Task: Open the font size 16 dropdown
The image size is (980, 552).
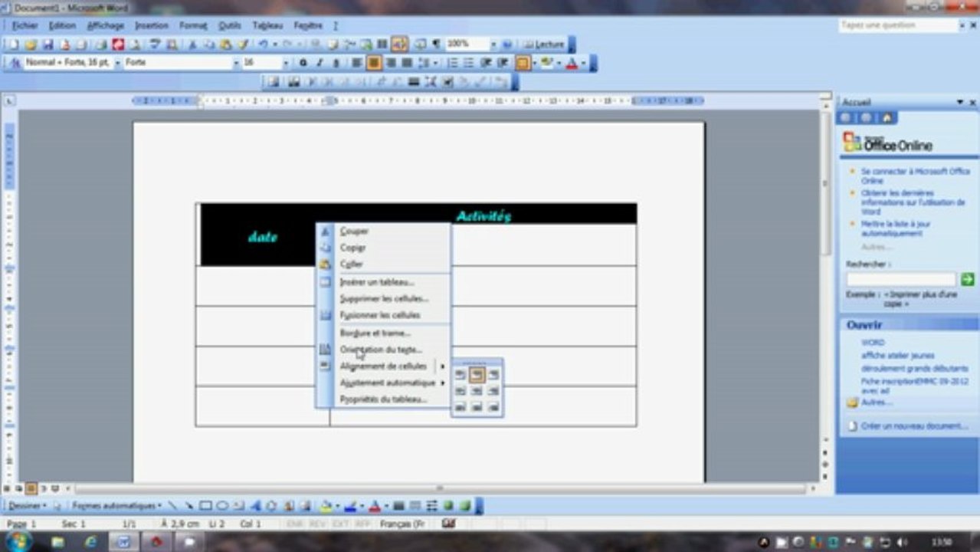Action: [x=286, y=63]
